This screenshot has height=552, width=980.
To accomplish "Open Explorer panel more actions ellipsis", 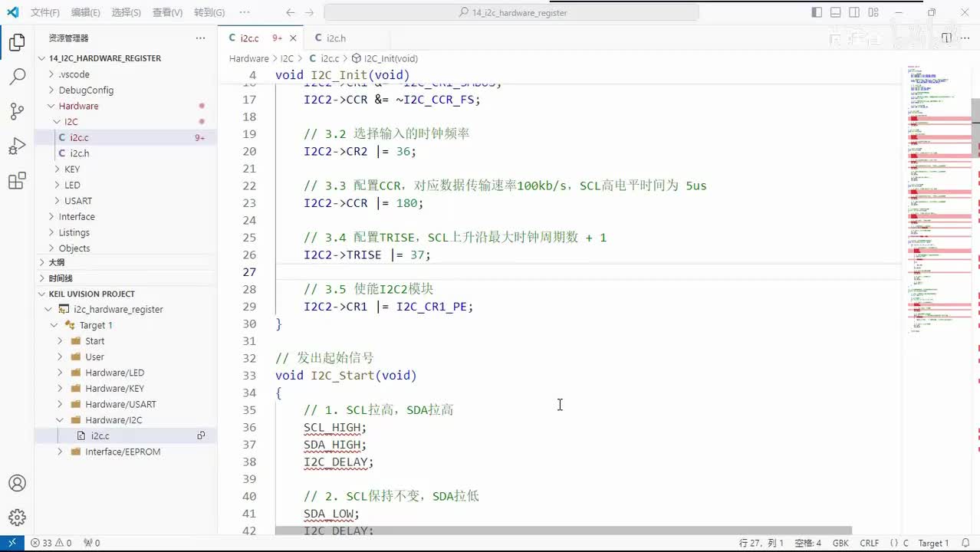I will (200, 38).
